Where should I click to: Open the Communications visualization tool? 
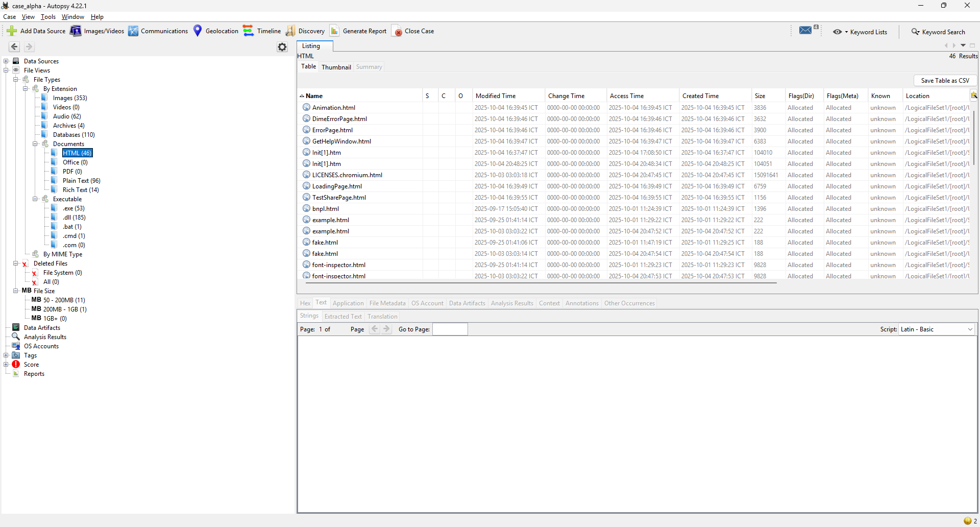coord(158,31)
